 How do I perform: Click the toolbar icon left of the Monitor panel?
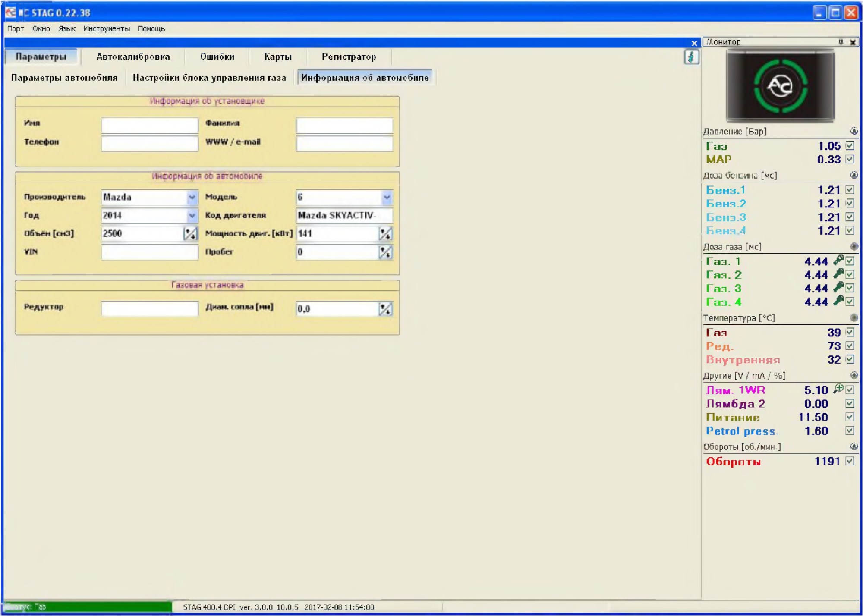691,57
